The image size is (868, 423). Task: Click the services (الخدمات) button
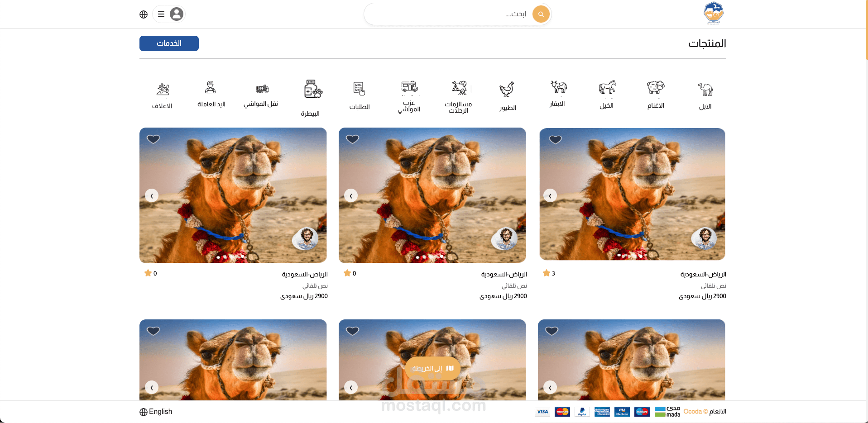[169, 43]
